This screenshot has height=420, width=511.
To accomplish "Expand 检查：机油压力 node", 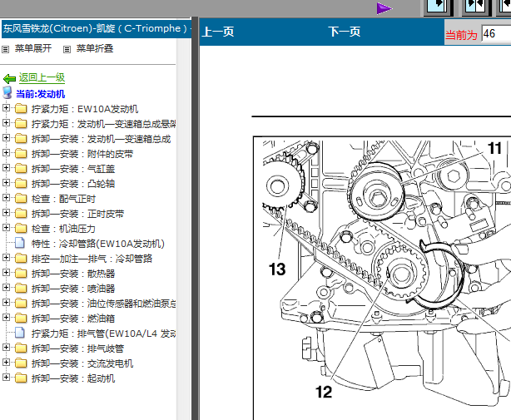I will [6, 227].
